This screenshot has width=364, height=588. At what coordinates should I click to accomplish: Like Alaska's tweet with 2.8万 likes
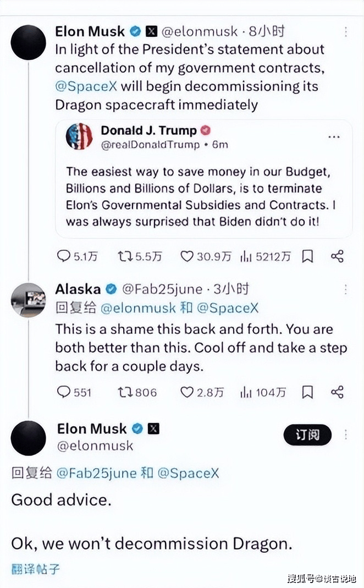click(x=187, y=392)
